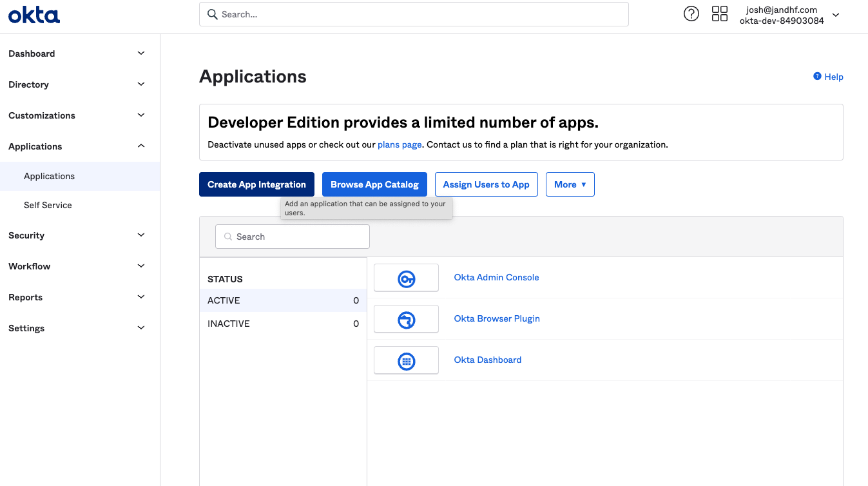Screen dimensions: 868x486
Task: Open the plans page link
Action: point(400,144)
